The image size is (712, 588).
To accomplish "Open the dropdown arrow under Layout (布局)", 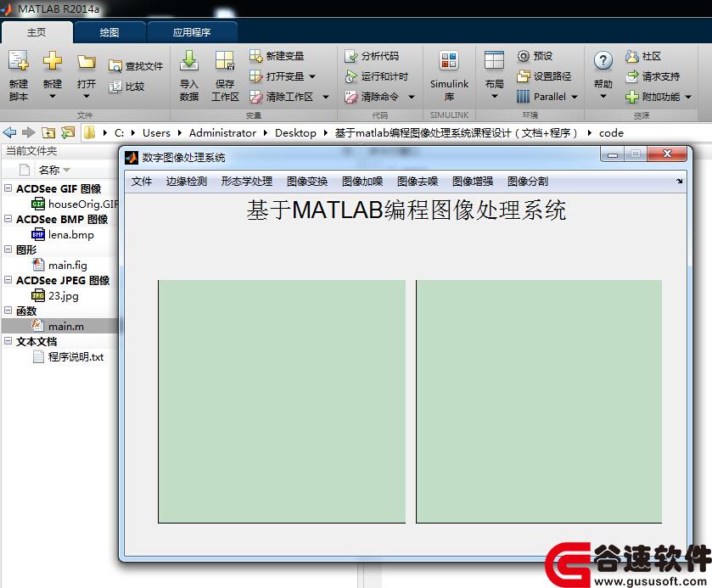I will tap(495, 96).
